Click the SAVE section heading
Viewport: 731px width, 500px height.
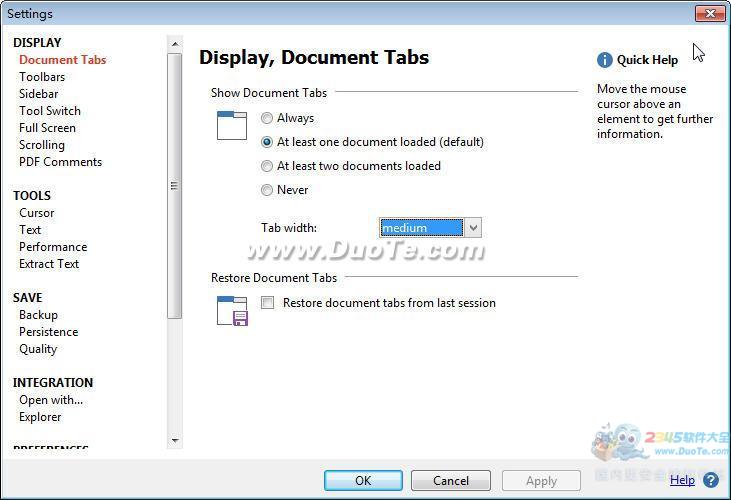(x=28, y=297)
